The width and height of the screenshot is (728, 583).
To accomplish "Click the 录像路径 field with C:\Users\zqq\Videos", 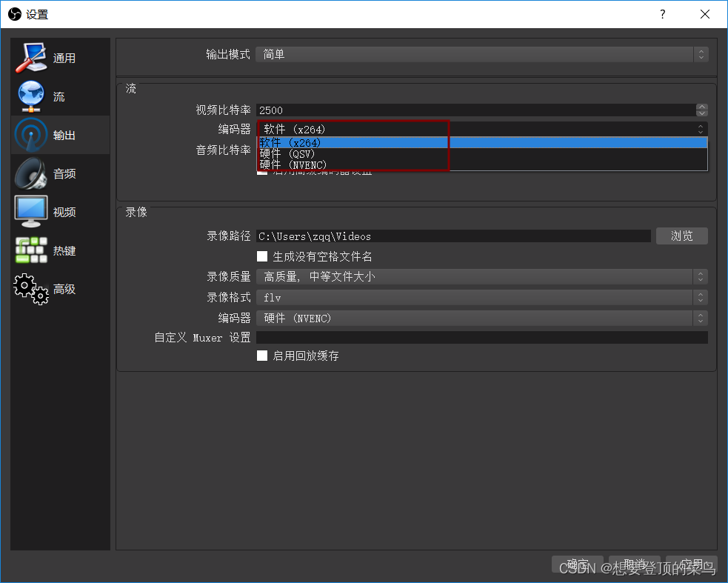I will point(453,236).
